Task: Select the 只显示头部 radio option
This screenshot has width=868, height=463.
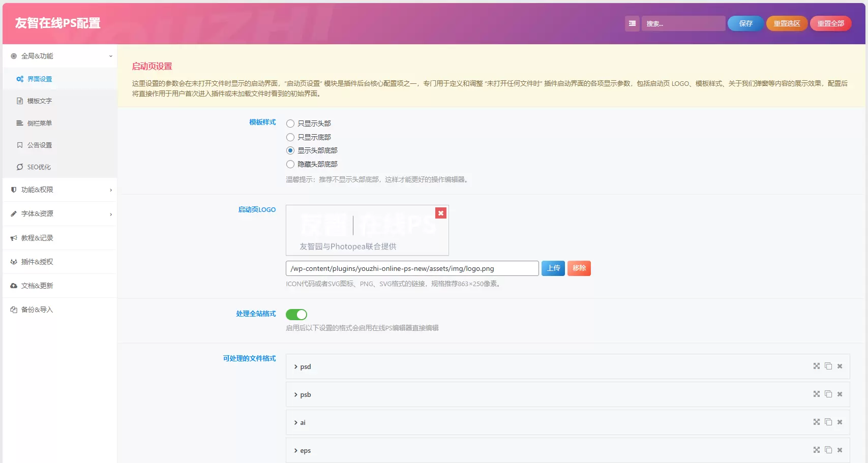Action: [x=290, y=124]
